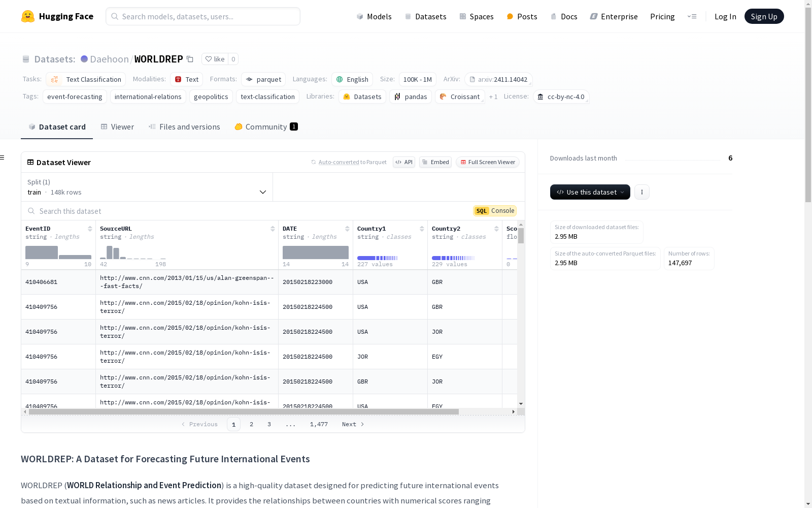Click the Size 100K - 1M tag
The image size is (812, 508).
[418, 79]
